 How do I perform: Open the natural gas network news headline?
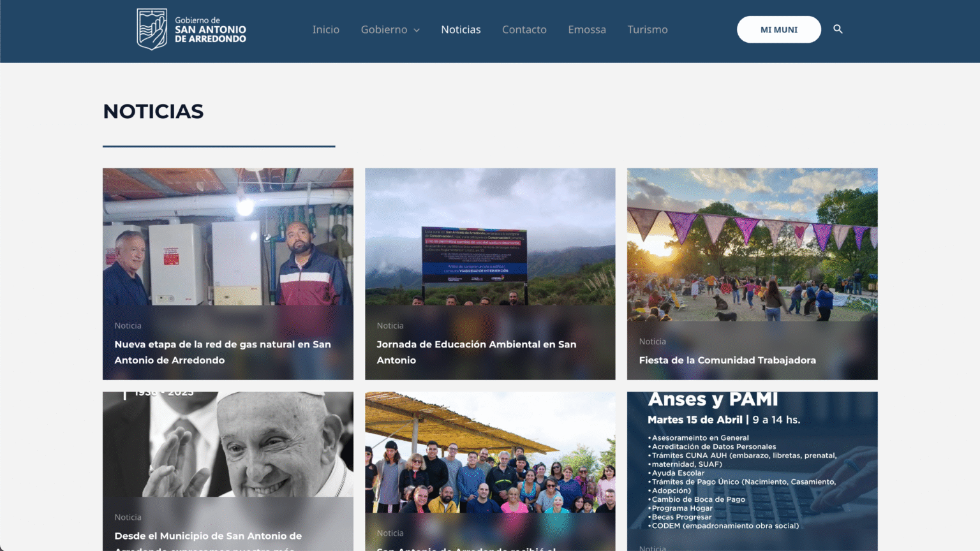pyautogui.click(x=223, y=352)
